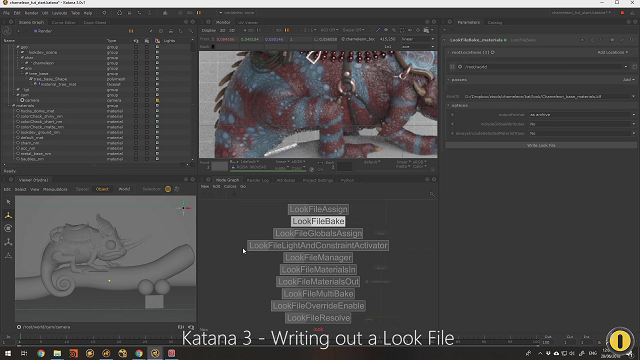This screenshot has height=360, width=640.
Task: Click the orange Selection mode icon in Viewer
Action: pyautogui.click(x=168, y=189)
